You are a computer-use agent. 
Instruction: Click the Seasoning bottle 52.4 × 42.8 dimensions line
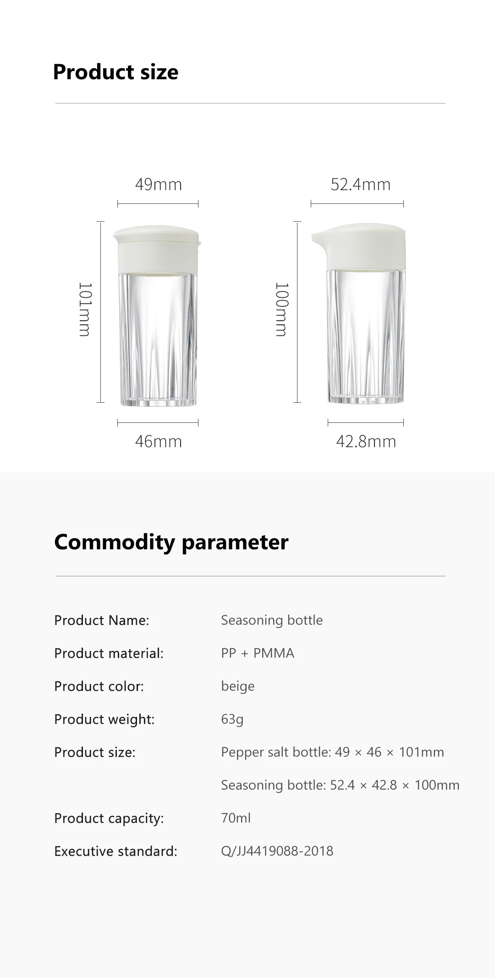tap(340, 785)
